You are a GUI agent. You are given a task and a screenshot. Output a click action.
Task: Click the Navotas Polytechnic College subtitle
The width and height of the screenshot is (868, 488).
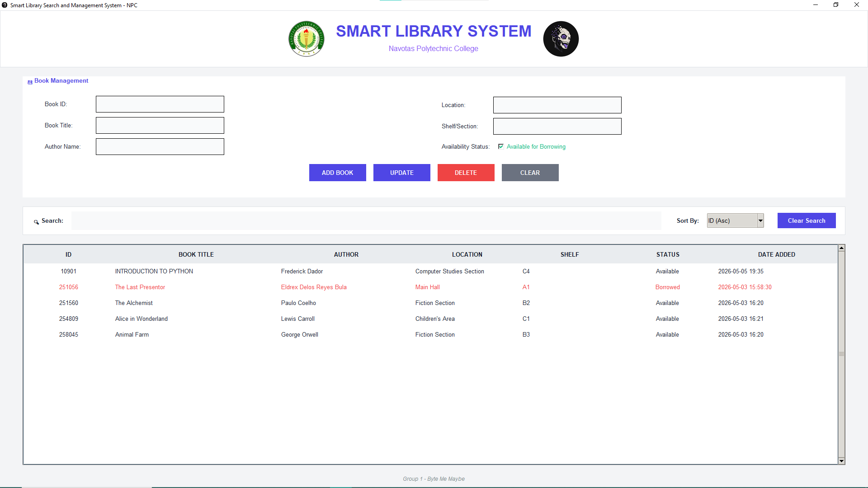(434, 48)
